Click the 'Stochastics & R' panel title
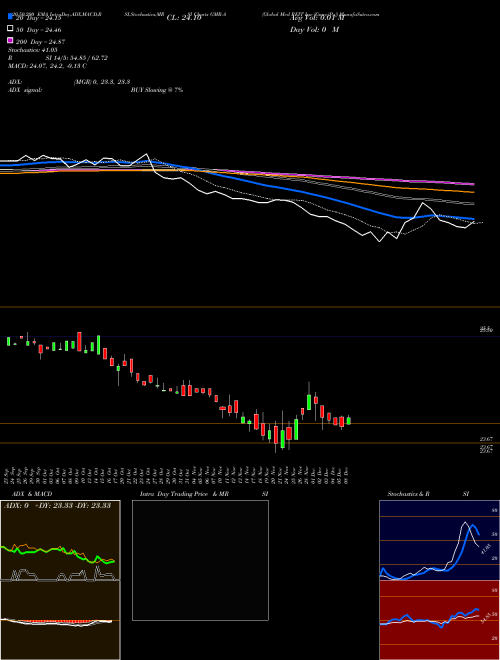 (x=408, y=494)
